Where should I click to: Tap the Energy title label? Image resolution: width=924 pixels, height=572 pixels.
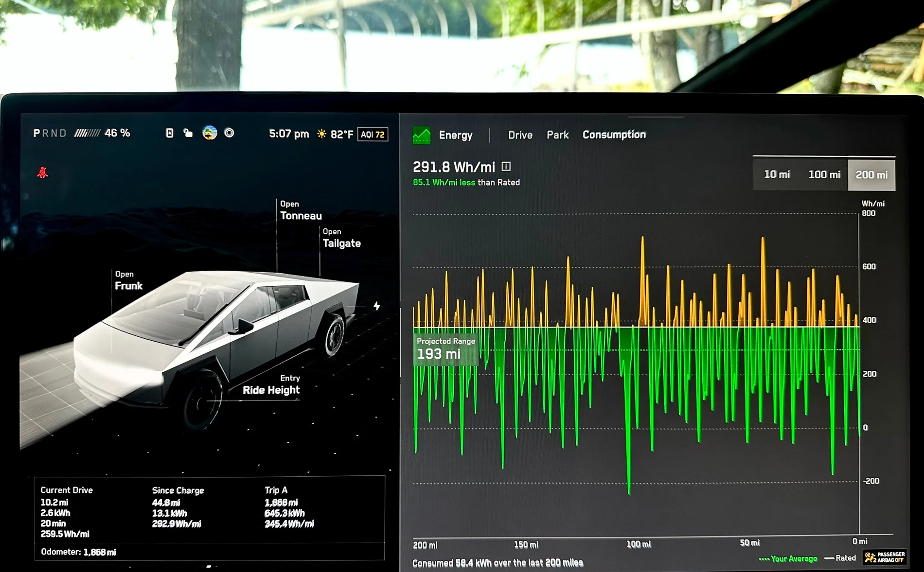click(x=455, y=135)
